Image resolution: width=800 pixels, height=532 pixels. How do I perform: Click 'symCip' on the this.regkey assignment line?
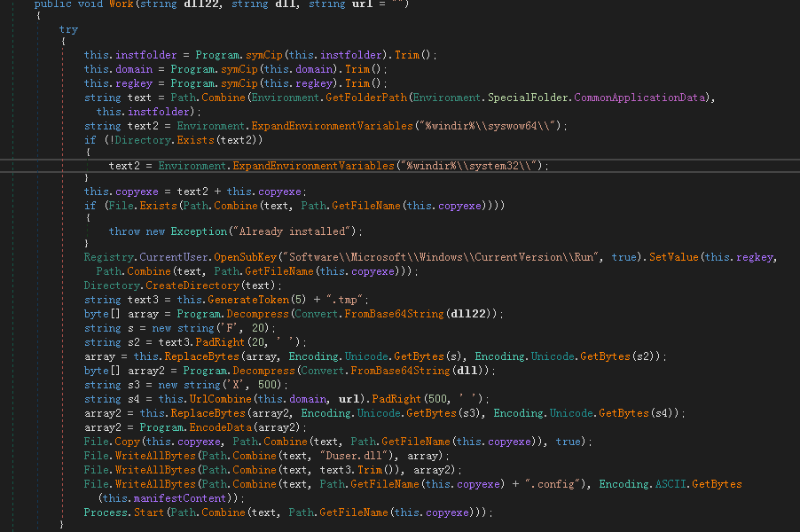pos(239,83)
